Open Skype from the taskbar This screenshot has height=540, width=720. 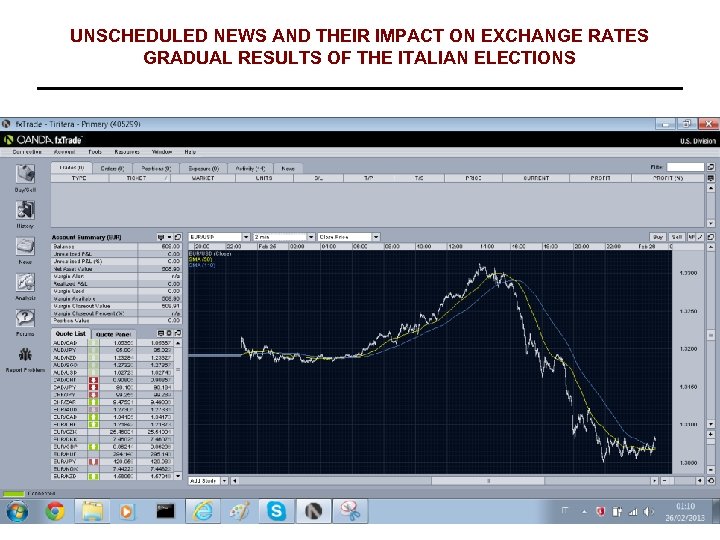(x=276, y=511)
